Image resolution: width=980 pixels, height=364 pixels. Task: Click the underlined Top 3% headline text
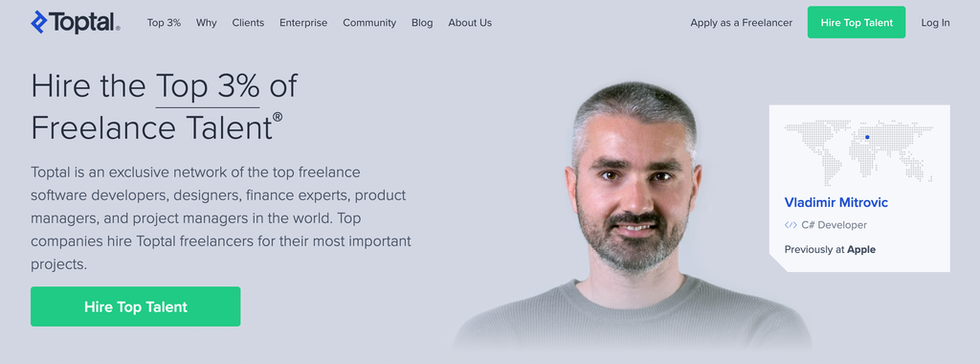point(208,86)
